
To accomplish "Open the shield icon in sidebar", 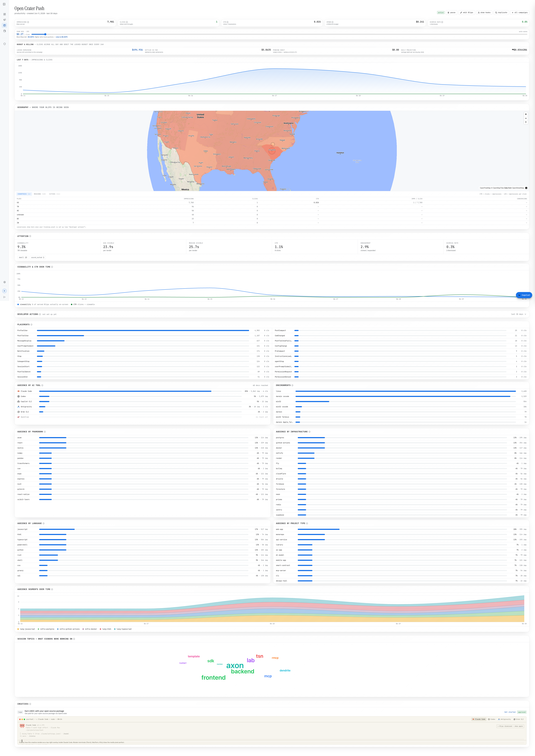I will click(4, 44).
